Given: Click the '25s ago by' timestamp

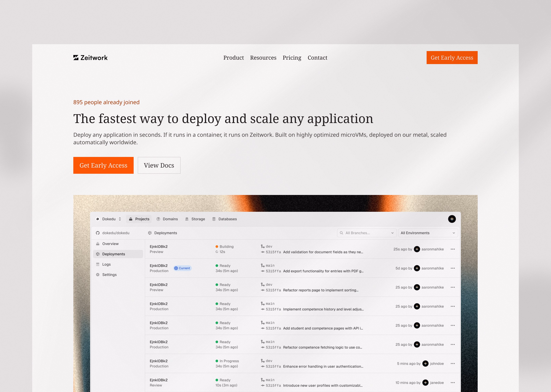Looking at the screenshot, I should 403,249.
